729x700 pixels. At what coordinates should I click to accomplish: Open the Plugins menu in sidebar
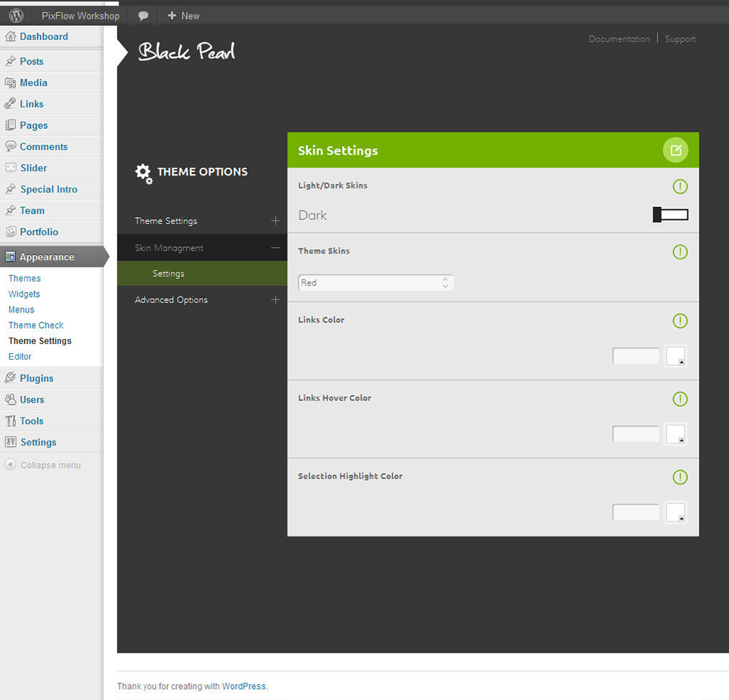click(37, 378)
